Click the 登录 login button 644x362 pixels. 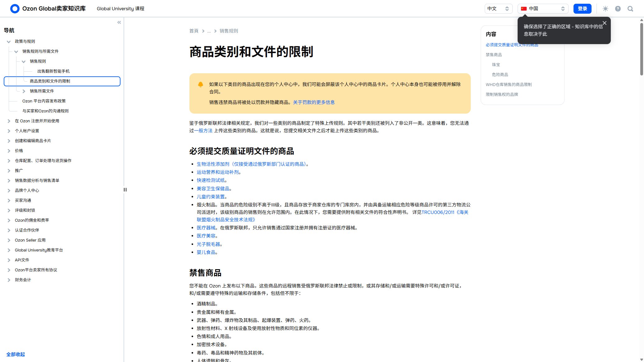(582, 9)
